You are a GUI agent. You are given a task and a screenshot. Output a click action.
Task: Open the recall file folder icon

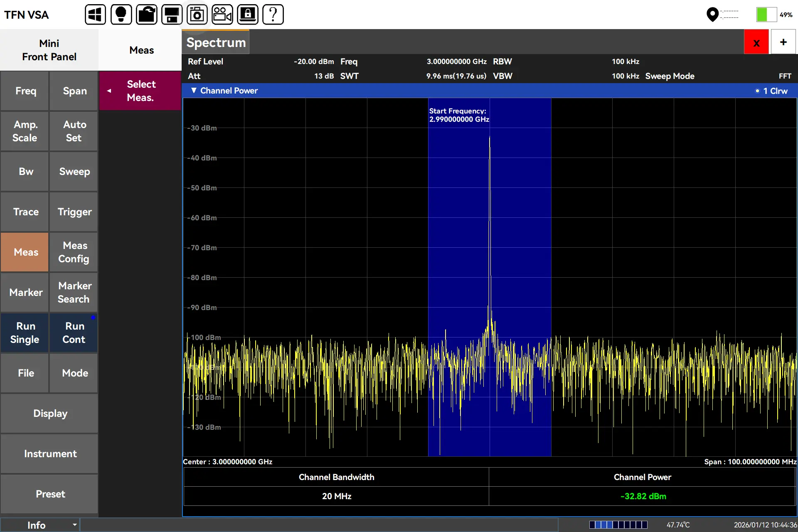[x=146, y=15]
